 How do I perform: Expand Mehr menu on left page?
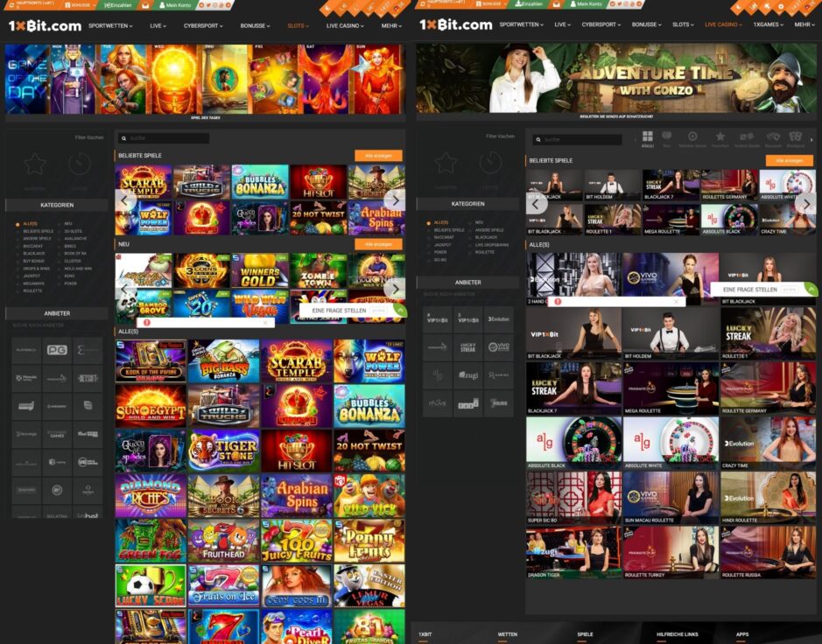pos(391,25)
